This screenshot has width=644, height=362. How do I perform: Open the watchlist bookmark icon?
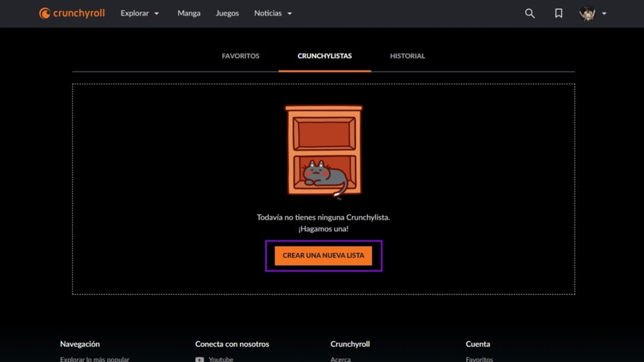(x=558, y=13)
